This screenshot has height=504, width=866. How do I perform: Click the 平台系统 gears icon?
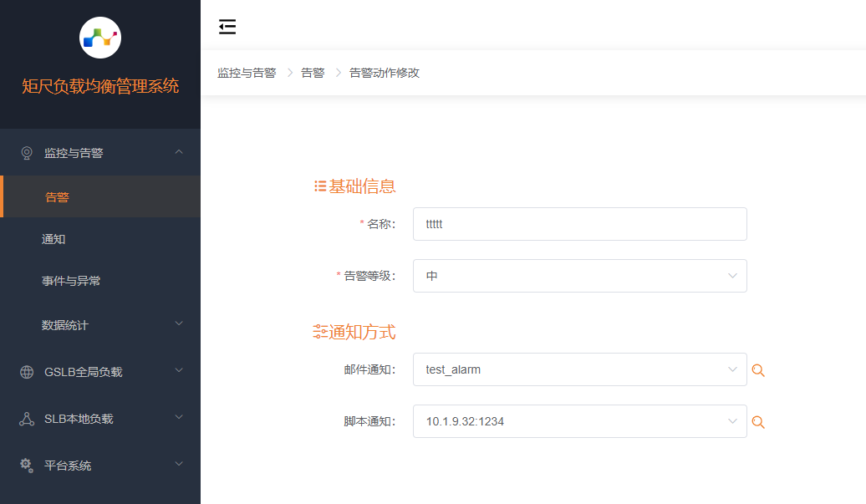[27, 465]
